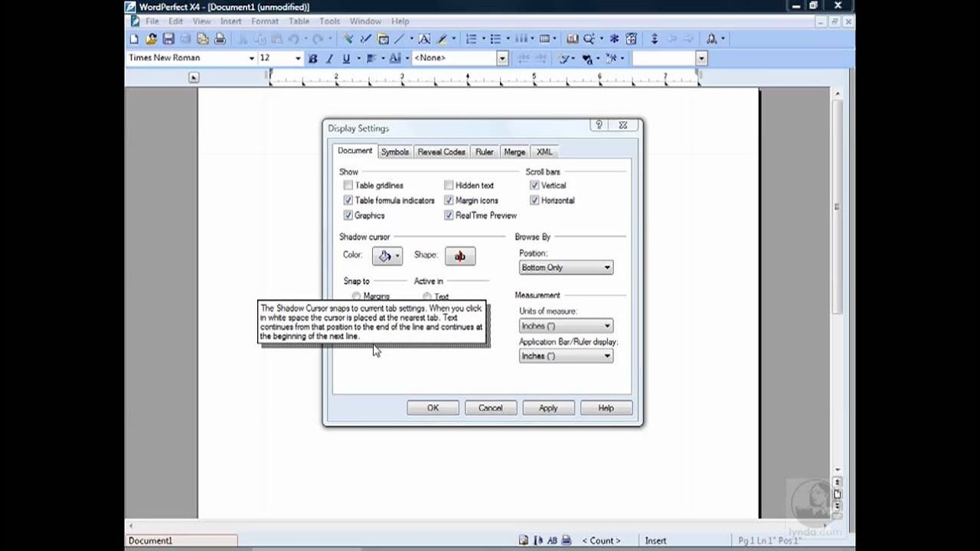Open the Table menu
The image size is (980, 551).
tap(299, 21)
